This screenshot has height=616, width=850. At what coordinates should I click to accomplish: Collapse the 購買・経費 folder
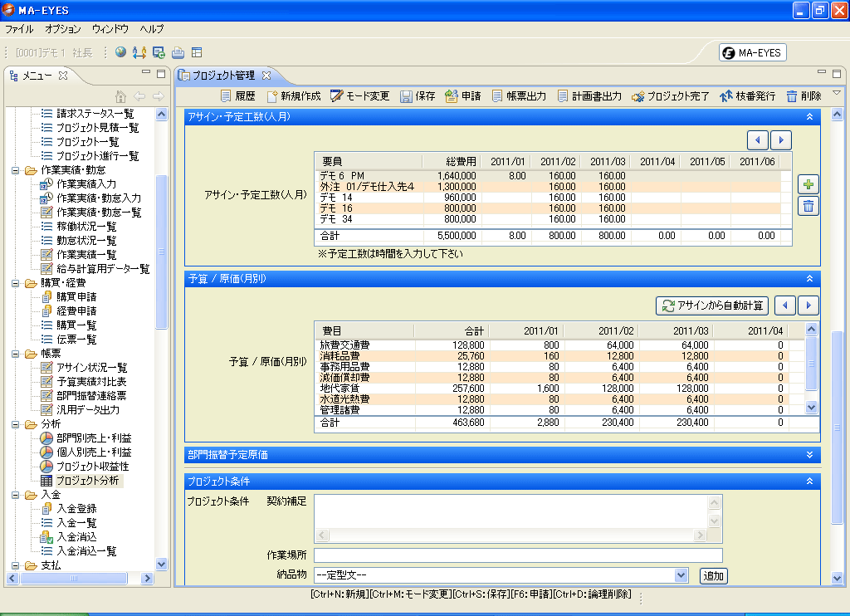tap(15, 283)
